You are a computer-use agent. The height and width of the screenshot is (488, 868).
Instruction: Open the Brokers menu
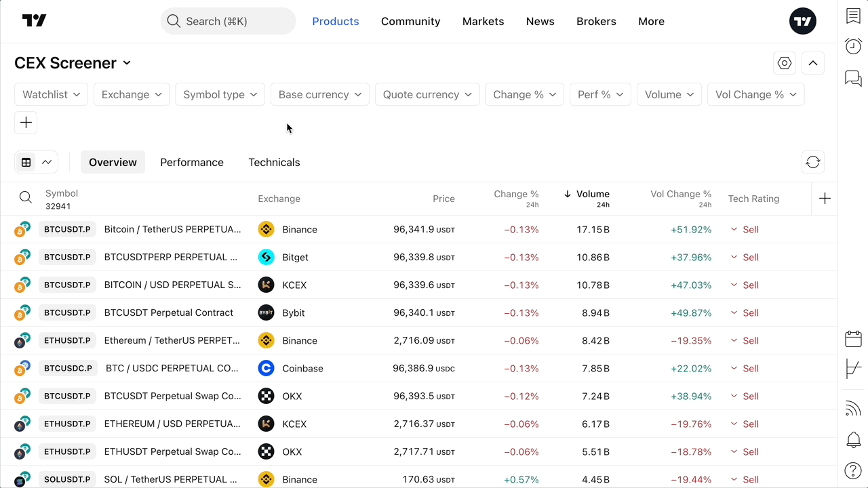(x=596, y=21)
